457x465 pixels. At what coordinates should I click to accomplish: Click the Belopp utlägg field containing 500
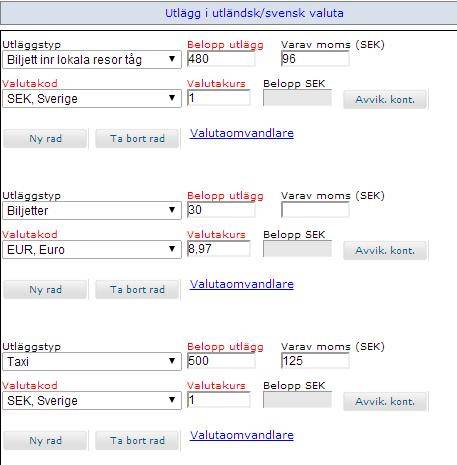pyautogui.click(x=221, y=361)
